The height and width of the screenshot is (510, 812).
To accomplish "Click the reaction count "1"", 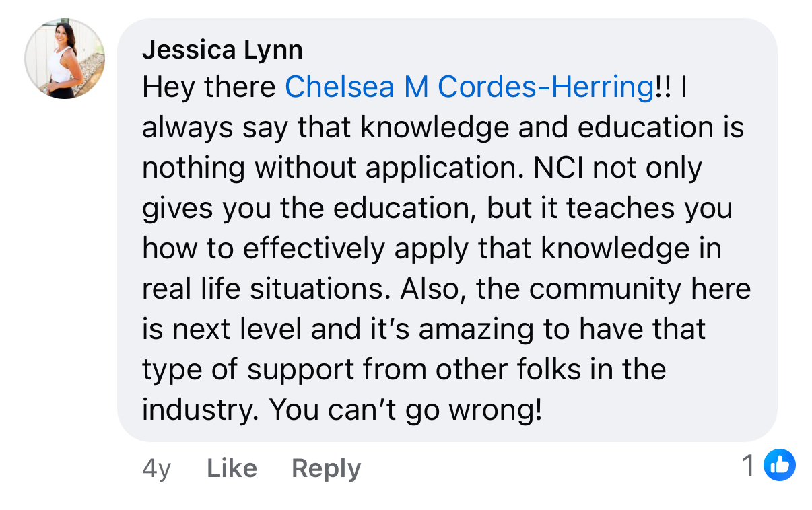I will point(749,465).
